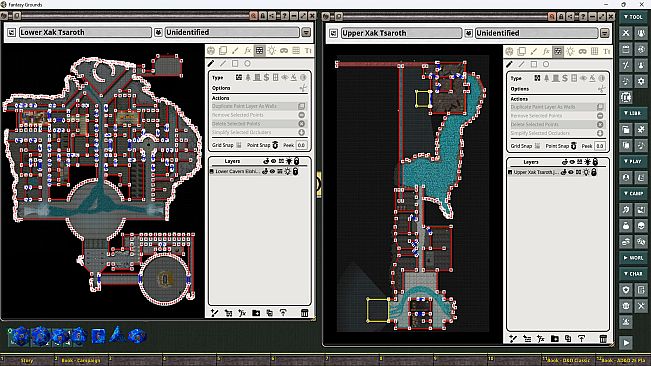
Task: Toggle visibility eye of Lower Cavern layer
Action: 272,171
